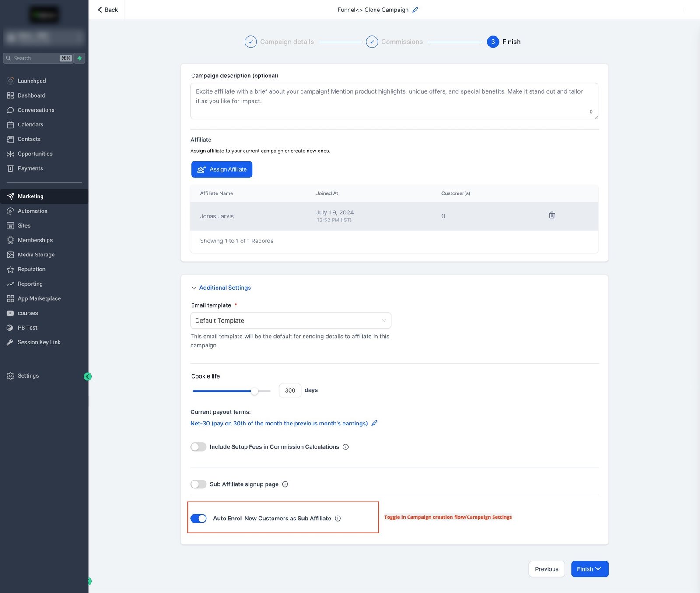Click info icon next to Sub Affiliate signup page
The height and width of the screenshot is (593, 700).
tap(285, 484)
